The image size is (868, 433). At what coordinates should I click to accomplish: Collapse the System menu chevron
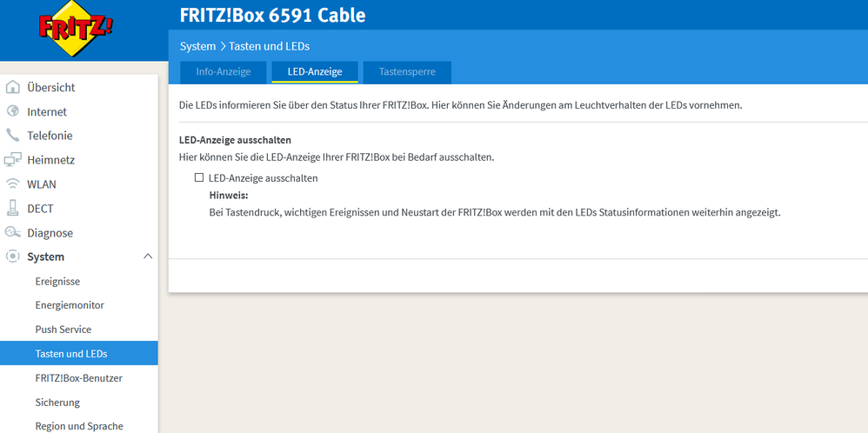click(x=147, y=256)
